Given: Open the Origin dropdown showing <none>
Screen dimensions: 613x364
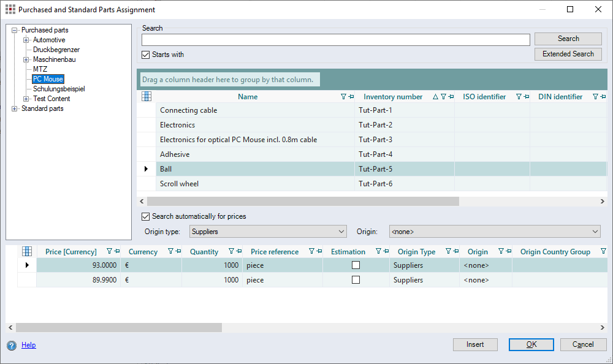Looking at the screenshot, I should coord(494,232).
